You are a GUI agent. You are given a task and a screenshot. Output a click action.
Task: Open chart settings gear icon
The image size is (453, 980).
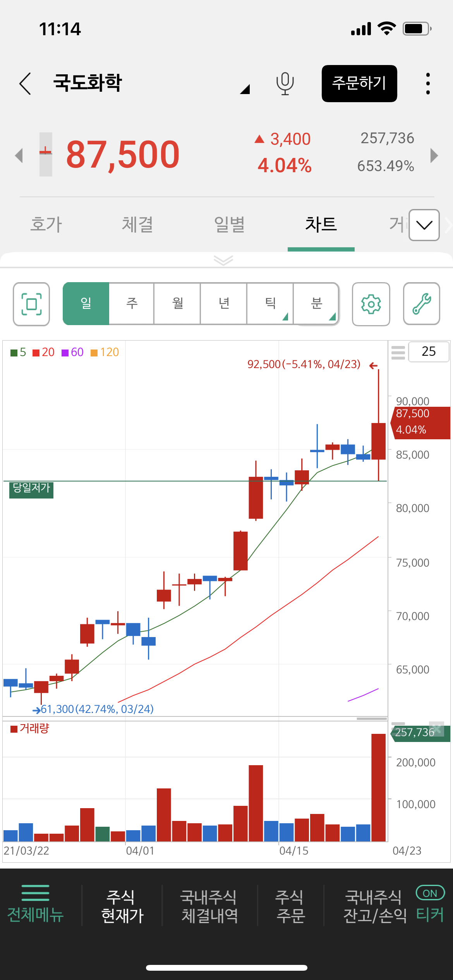[371, 304]
